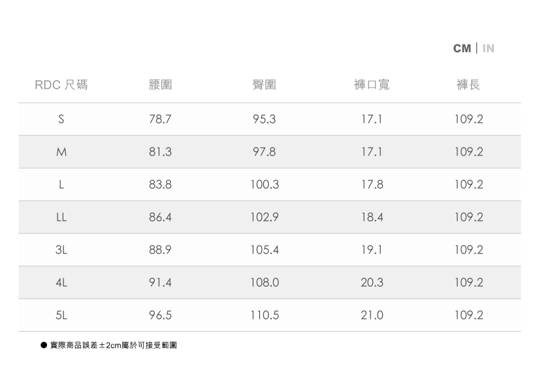Switch units to IN

[488, 48]
